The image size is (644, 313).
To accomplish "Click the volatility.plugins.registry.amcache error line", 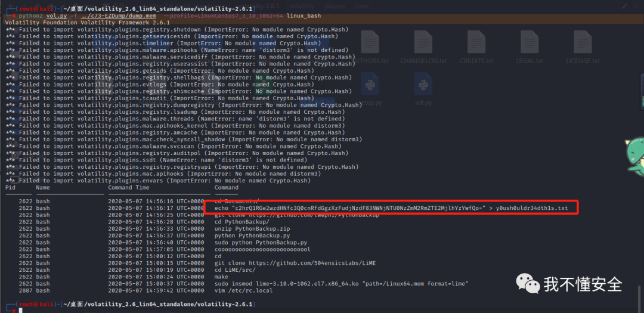I will 175,132.
